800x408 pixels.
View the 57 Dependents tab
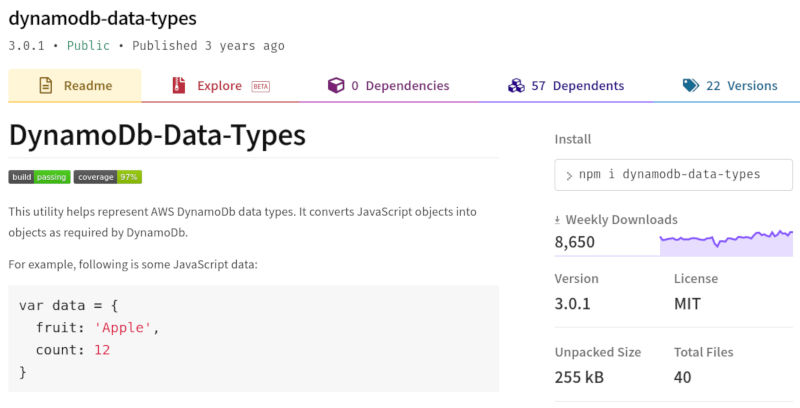pos(566,86)
